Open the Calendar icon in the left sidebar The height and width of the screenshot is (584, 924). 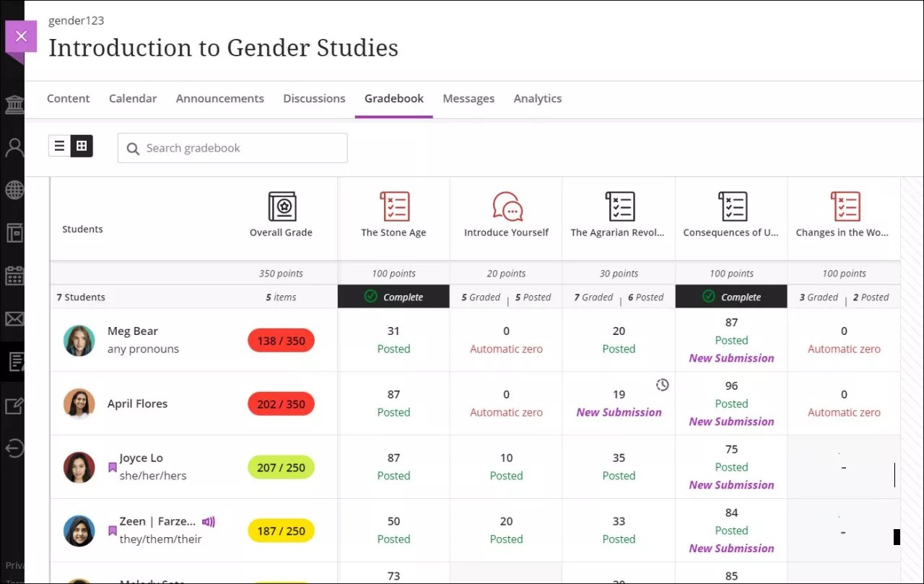[16, 276]
